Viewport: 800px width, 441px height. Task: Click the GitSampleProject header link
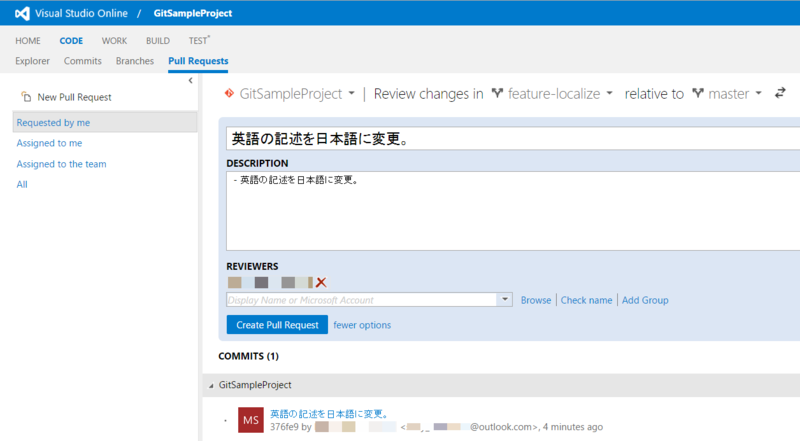193,13
